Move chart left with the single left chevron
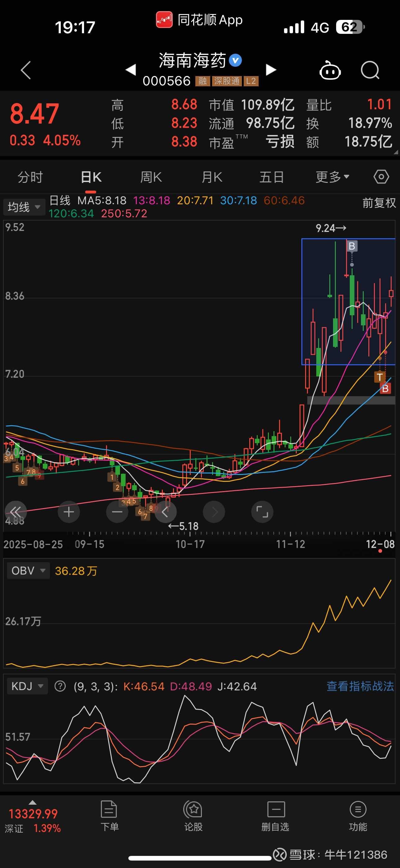This screenshot has height=868, width=400. [x=165, y=512]
